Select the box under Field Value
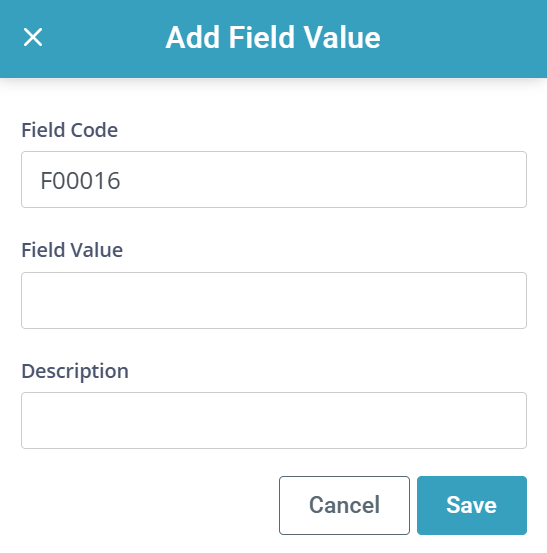This screenshot has width=547, height=553. (274, 300)
